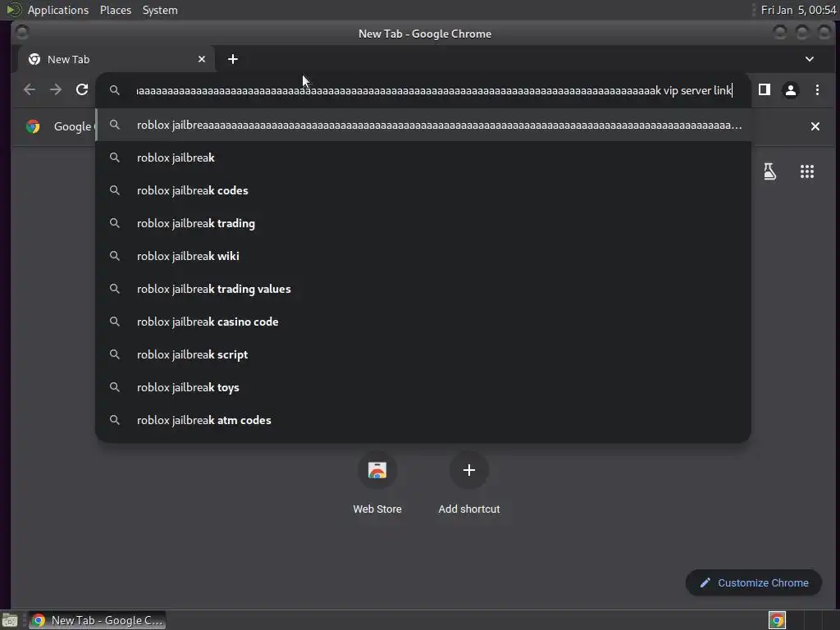
Task: Choose 'roblox jailbreak script' suggestion
Action: (424, 354)
